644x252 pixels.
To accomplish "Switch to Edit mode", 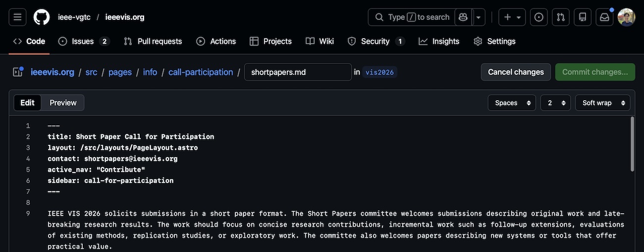I will pyautogui.click(x=27, y=103).
